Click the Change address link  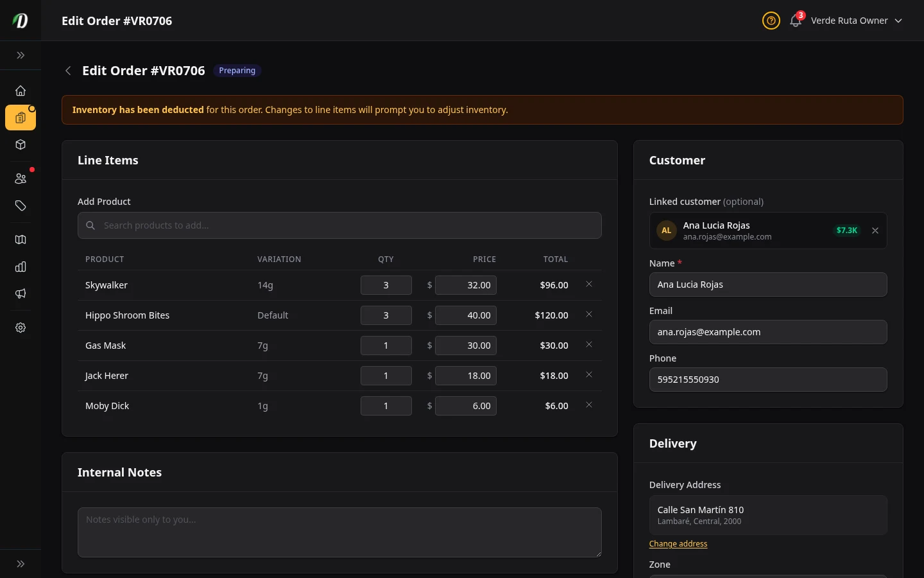(x=678, y=543)
